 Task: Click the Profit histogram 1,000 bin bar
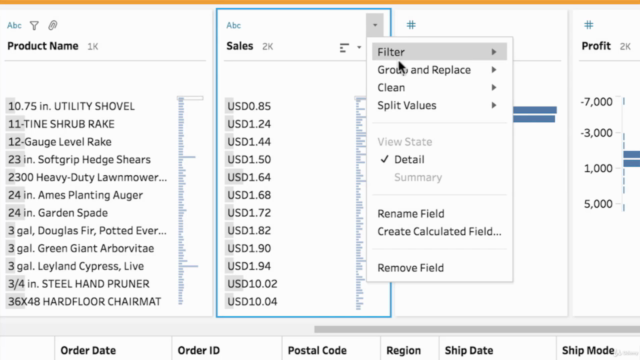tap(632, 163)
